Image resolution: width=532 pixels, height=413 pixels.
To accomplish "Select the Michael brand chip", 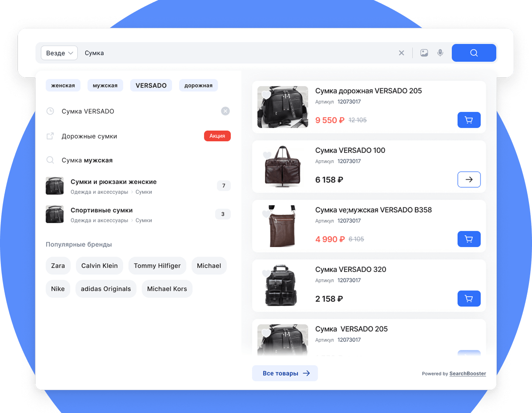I will [x=209, y=266].
